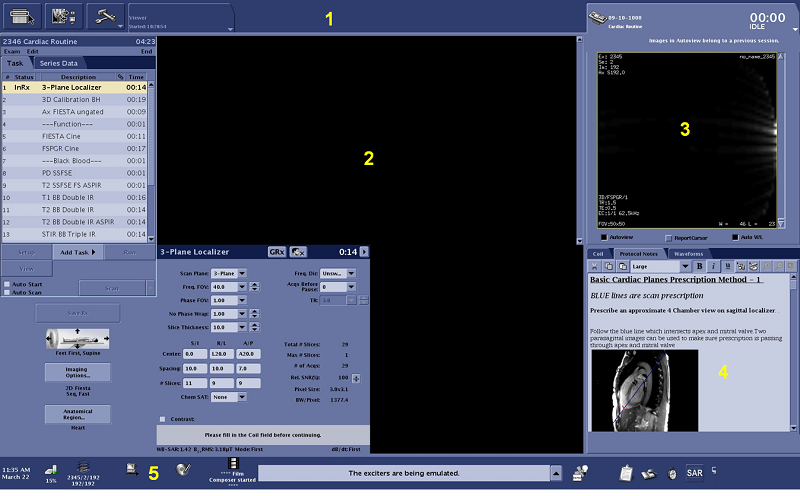Open the SAR indicator icon
Image resolution: width=800 pixels, height=496 pixels.
[x=695, y=473]
